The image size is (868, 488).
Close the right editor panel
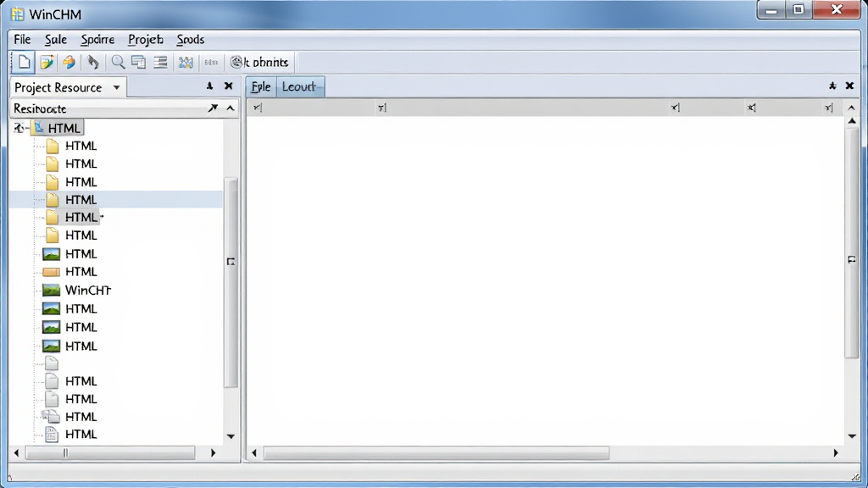(849, 86)
